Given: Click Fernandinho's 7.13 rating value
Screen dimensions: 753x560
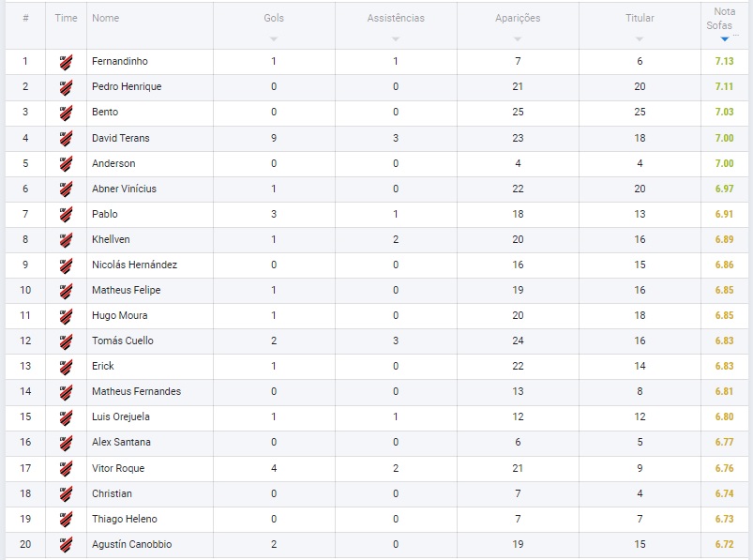Looking at the screenshot, I should click(724, 61).
